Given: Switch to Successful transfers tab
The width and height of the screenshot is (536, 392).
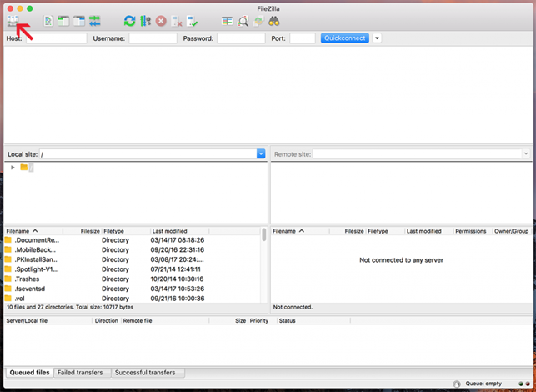Looking at the screenshot, I should click(x=148, y=373).
